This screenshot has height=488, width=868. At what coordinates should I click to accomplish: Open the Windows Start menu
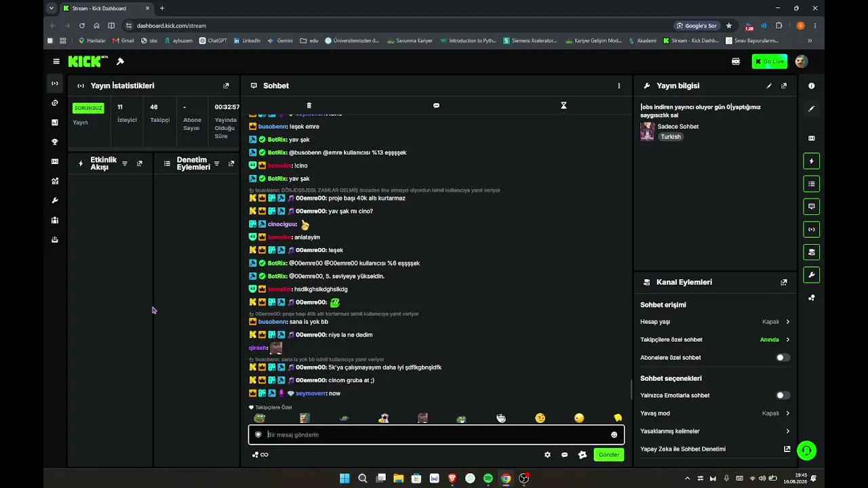coord(344,479)
